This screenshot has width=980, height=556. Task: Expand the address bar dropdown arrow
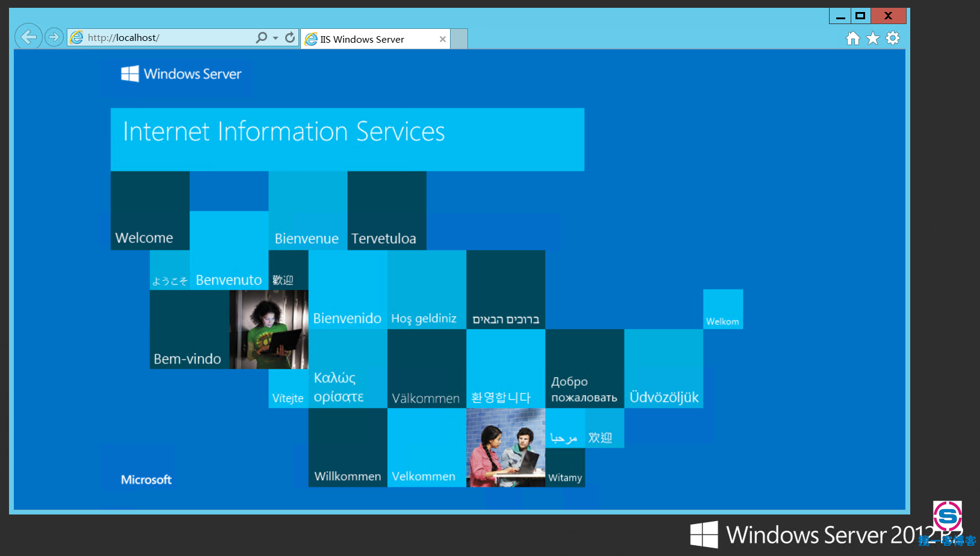(276, 38)
